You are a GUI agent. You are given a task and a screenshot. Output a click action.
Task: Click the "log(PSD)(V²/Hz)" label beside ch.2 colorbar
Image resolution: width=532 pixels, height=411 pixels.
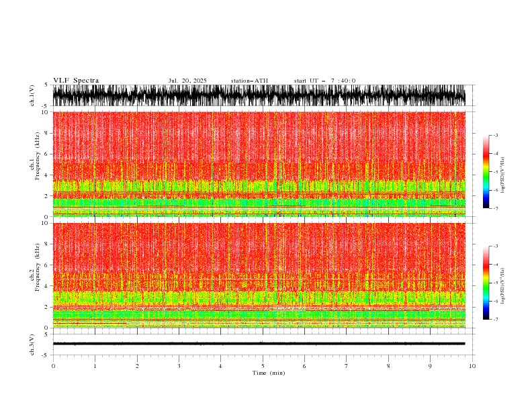503,286
